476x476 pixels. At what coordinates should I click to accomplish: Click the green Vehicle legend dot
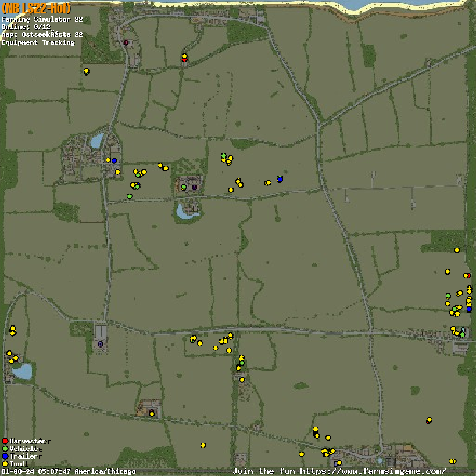[5, 449]
